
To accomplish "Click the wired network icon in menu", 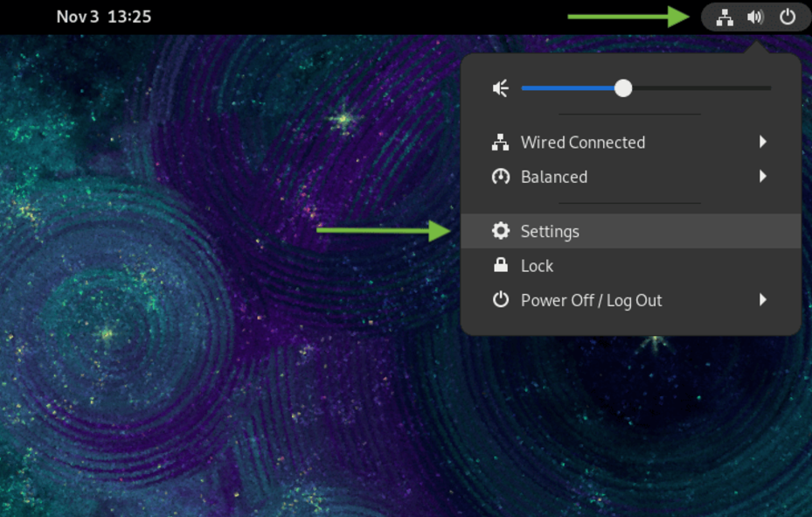I will 500,142.
